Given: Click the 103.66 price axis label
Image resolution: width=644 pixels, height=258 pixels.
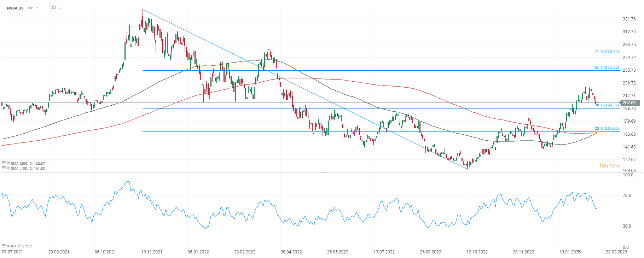Looking at the screenshot, I should point(629,170).
